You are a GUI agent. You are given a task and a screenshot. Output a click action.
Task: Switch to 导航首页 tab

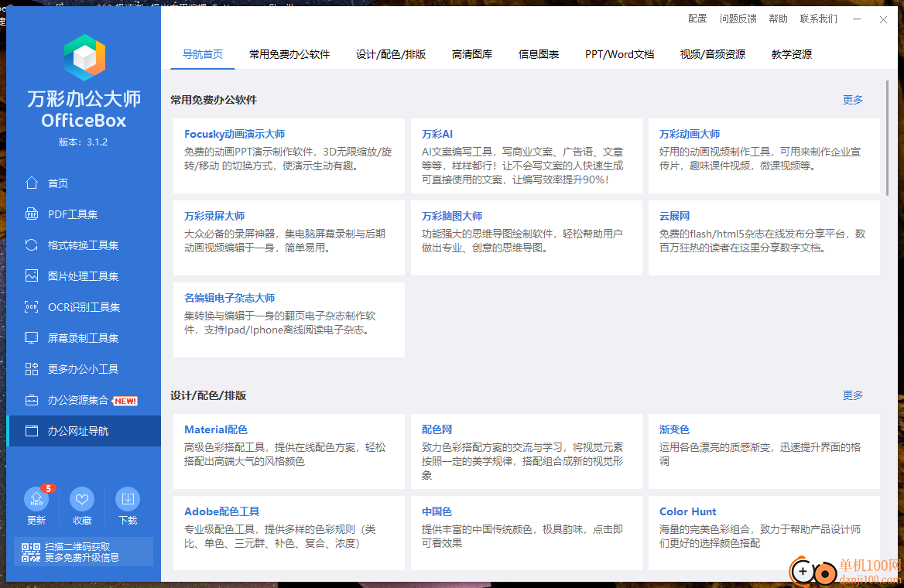coord(203,54)
